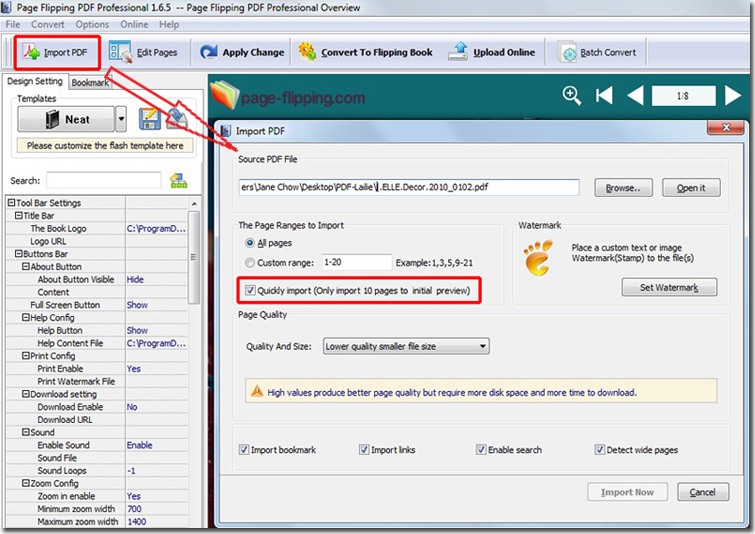Viewport: 755px width, 534px height.
Task: Click the Search input field
Action: click(104, 181)
